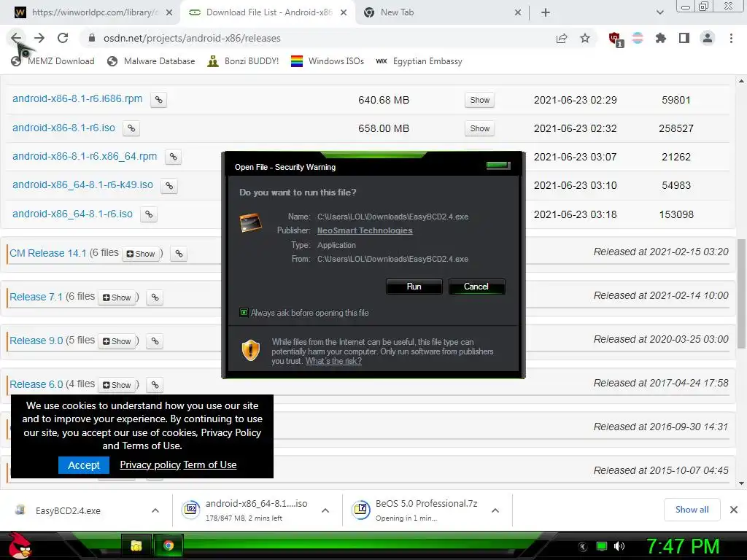Image resolution: width=747 pixels, height=560 pixels.
Task: Click the network monitor tray icon
Action: (x=602, y=546)
